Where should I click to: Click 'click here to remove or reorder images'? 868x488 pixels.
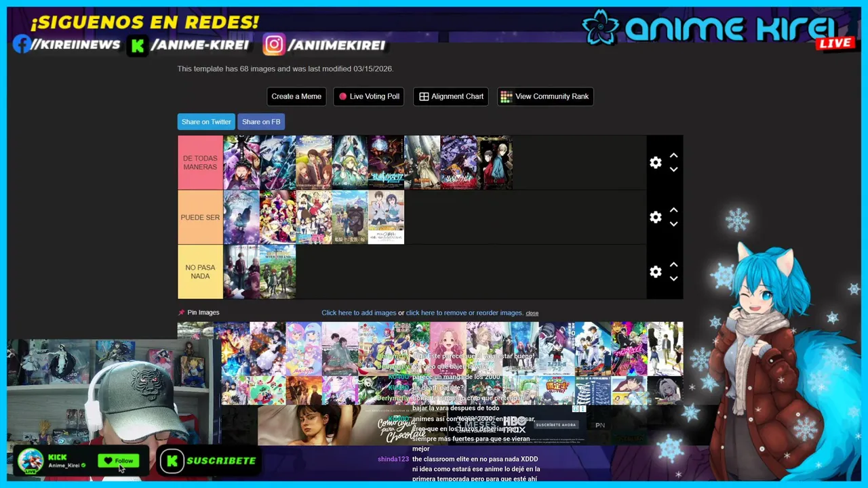465,312
